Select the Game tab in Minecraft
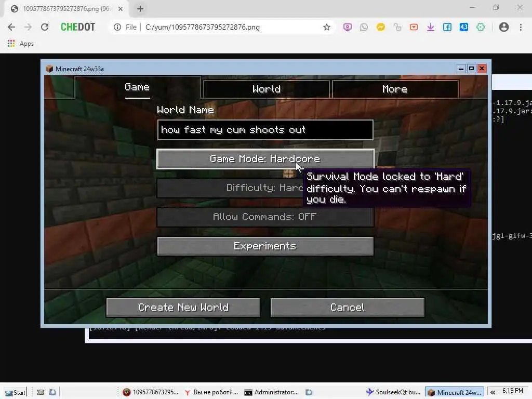This screenshot has height=399, width=532. 137,87
